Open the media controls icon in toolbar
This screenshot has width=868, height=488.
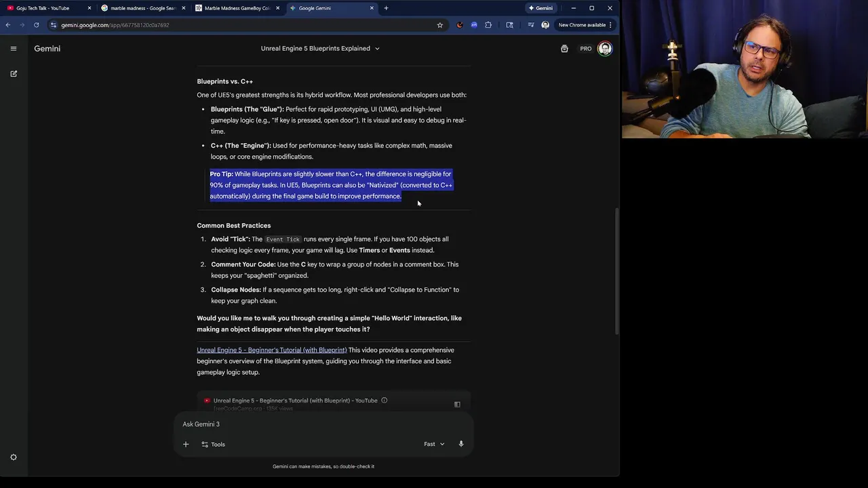coord(530,25)
